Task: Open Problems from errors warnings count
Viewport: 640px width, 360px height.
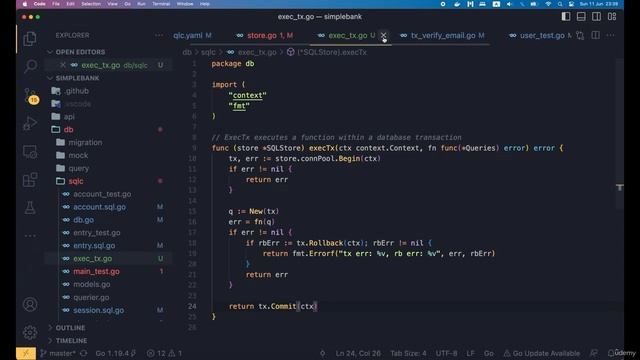Action: (164, 353)
